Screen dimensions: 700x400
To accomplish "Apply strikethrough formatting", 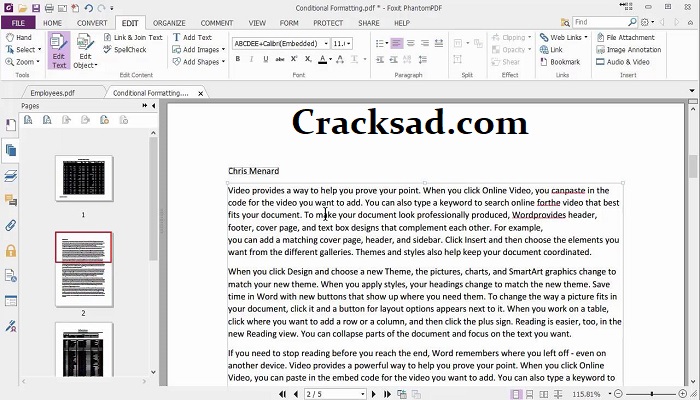I will pyautogui.click(x=280, y=59).
